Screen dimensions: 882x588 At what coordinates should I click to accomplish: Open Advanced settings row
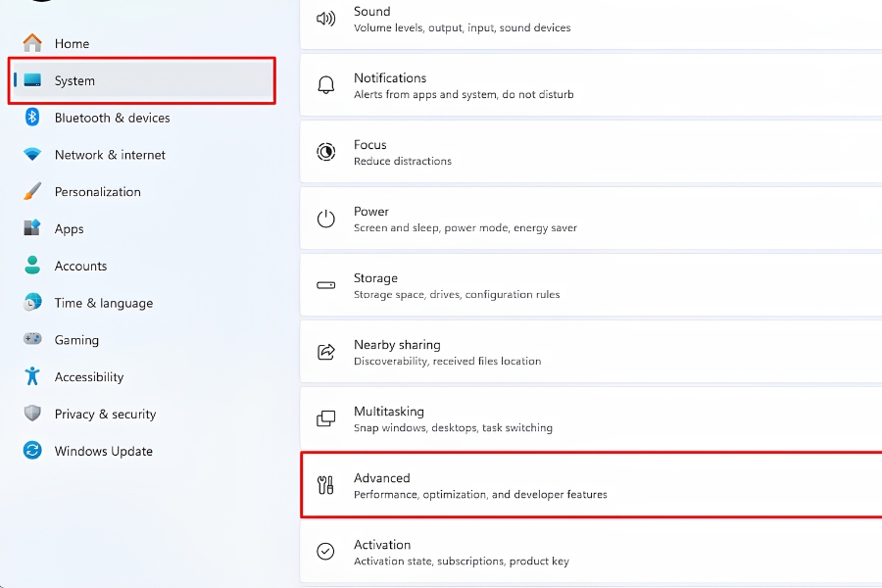click(x=591, y=484)
